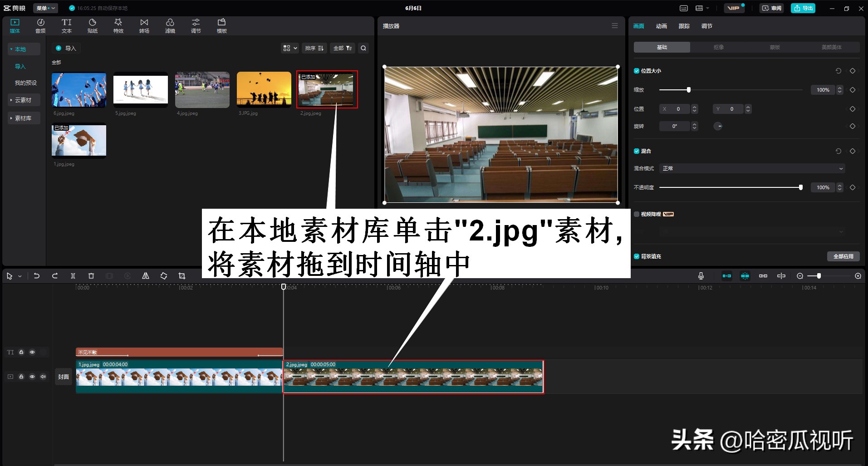Viewport: 868px width, 466px height.
Task: Open the 音频 audio panel
Action: coord(40,25)
